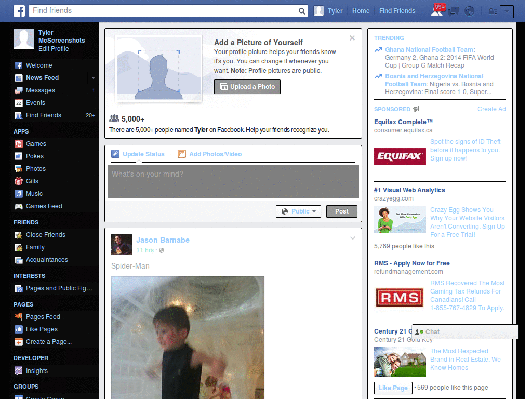The image size is (532, 399).
Task: Click the Messages sidebar icon
Action: (19, 90)
